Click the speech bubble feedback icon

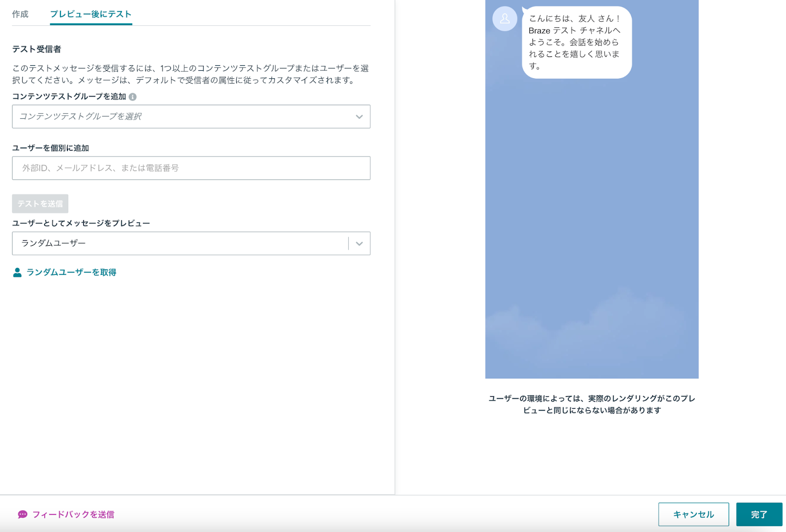[x=23, y=515]
